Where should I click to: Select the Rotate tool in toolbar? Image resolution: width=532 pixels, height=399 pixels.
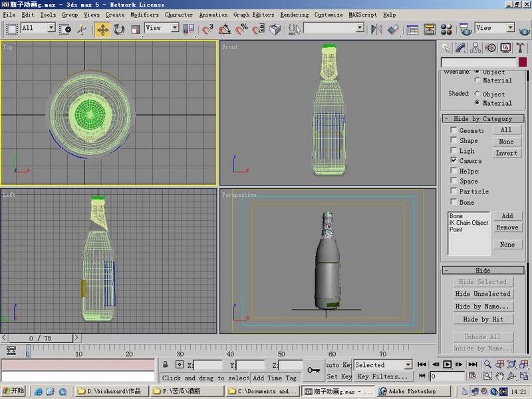pos(119,29)
